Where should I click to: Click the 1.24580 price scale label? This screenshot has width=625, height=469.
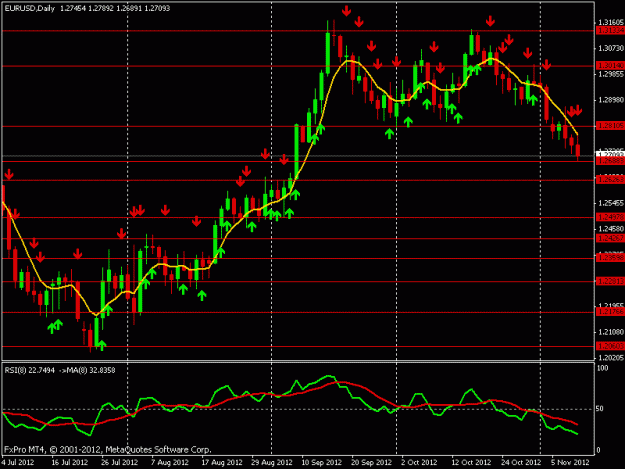pos(611,229)
